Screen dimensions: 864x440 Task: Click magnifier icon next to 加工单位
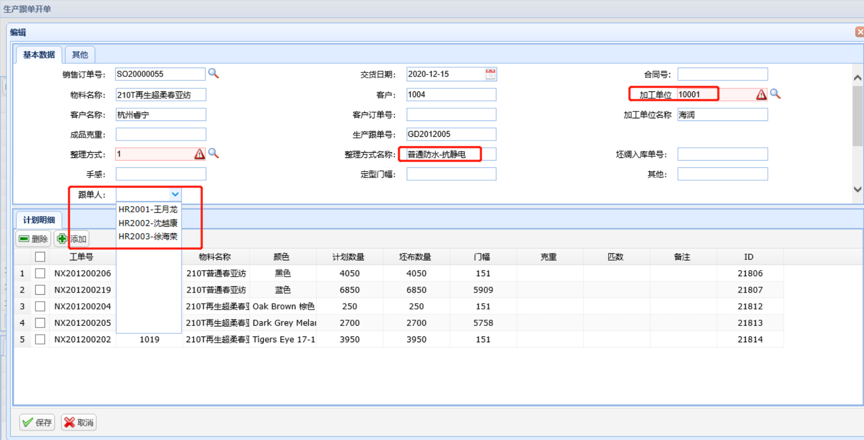[775, 94]
